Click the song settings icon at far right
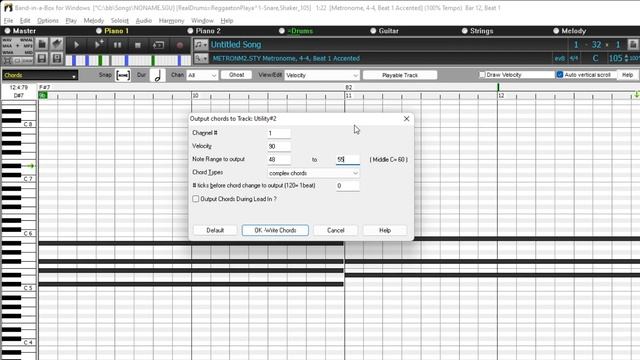This screenshot has height=360, width=640. pos(633,44)
